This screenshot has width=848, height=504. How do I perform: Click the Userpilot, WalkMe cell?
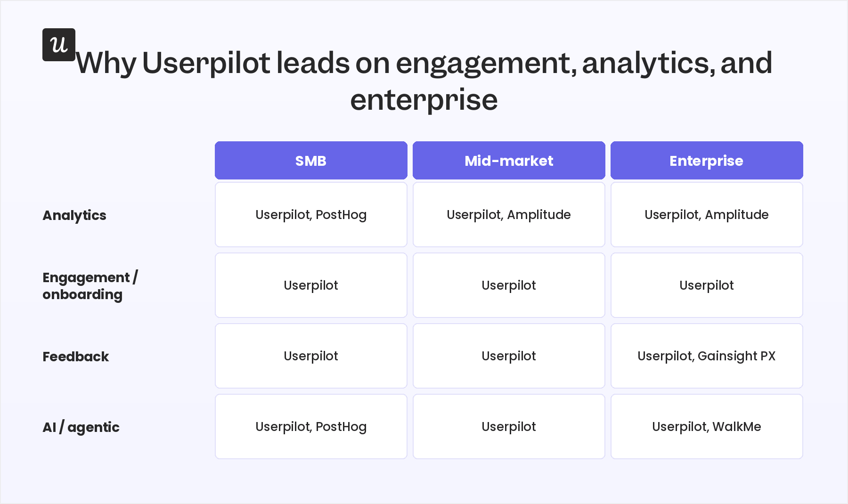pyautogui.click(x=707, y=427)
